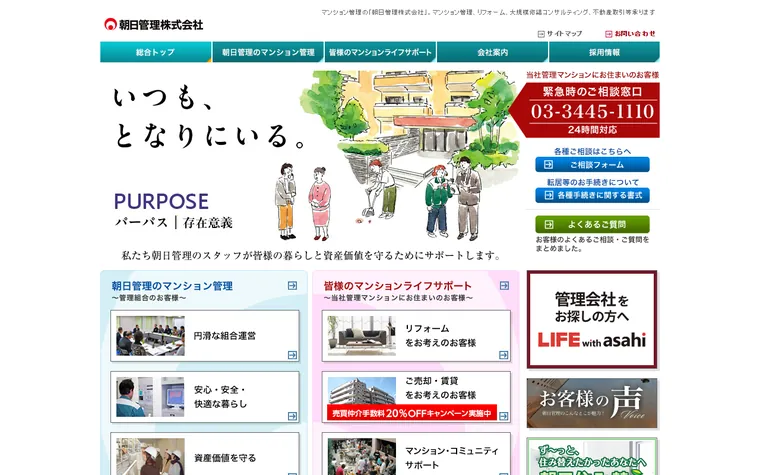Open the 会社案内 tab

492,52
